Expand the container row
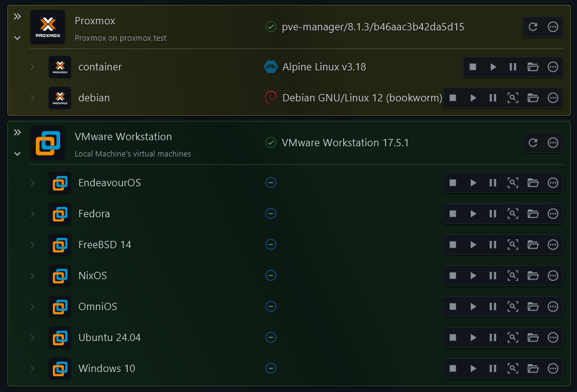The image size is (577, 392). coord(32,67)
